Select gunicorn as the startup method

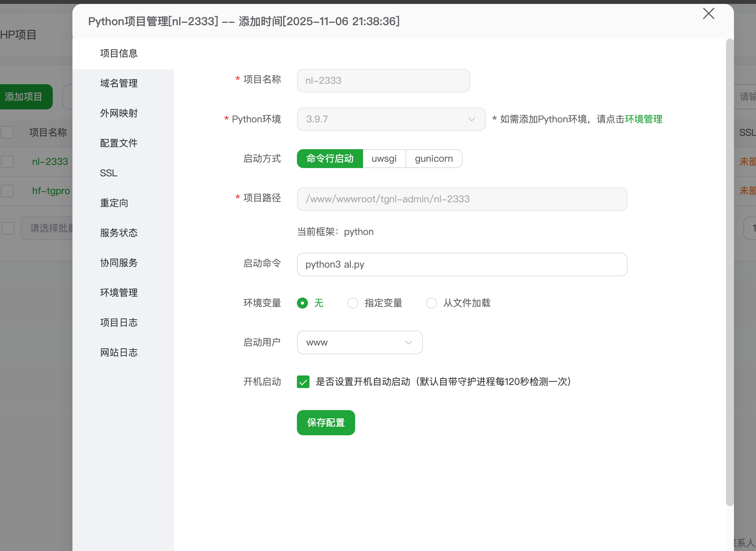[434, 159]
